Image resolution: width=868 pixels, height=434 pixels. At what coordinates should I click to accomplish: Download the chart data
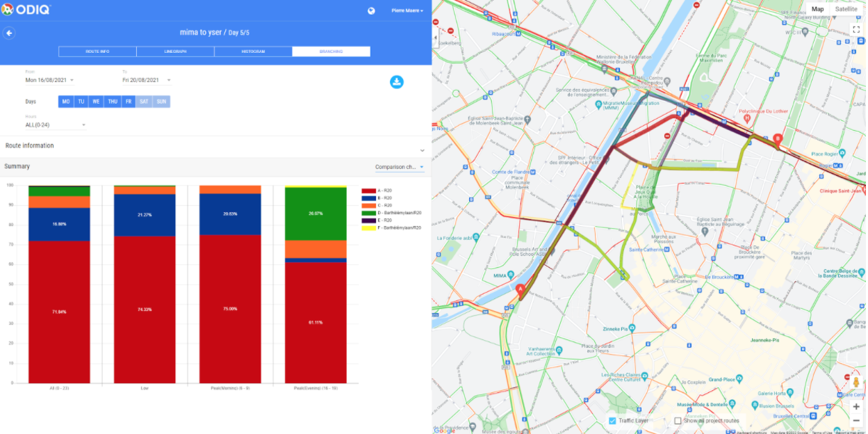396,82
